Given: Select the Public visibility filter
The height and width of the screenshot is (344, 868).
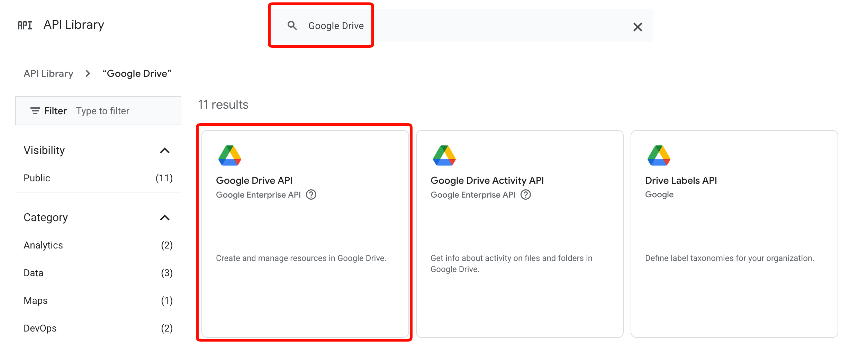Looking at the screenshot, I should (37, 178).
